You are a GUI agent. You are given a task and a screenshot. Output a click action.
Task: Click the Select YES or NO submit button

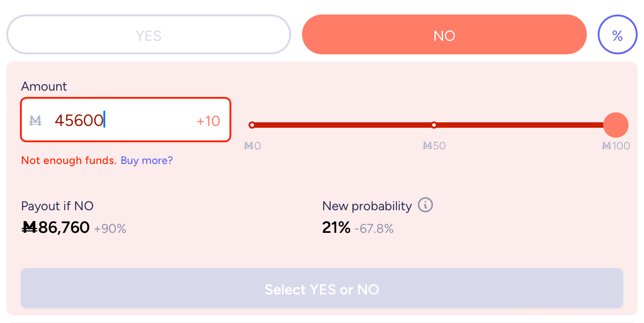322,289
